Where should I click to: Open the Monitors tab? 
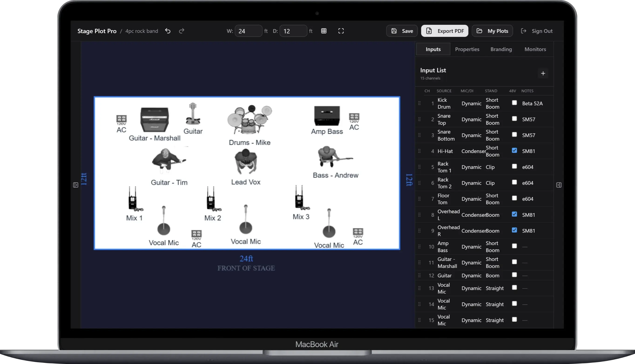tap(535, 49)
